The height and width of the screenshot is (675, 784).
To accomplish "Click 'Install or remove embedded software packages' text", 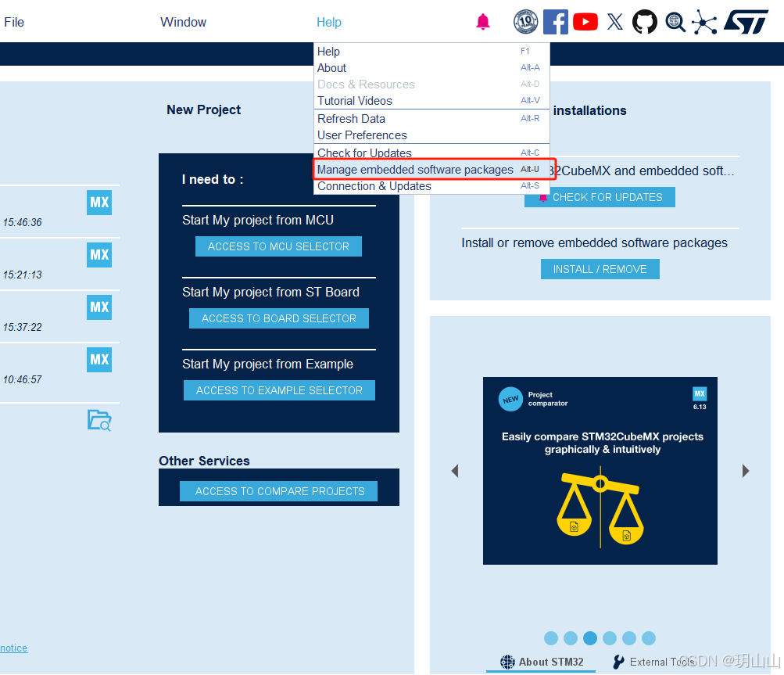I will [x=594, y=242].
